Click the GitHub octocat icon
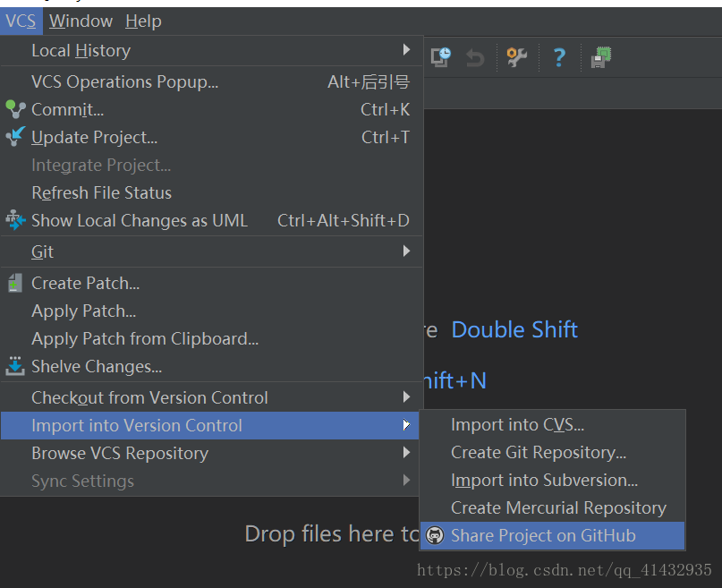Image resolution: width=722 pixels, height=588 pixels. click(435, 535)
